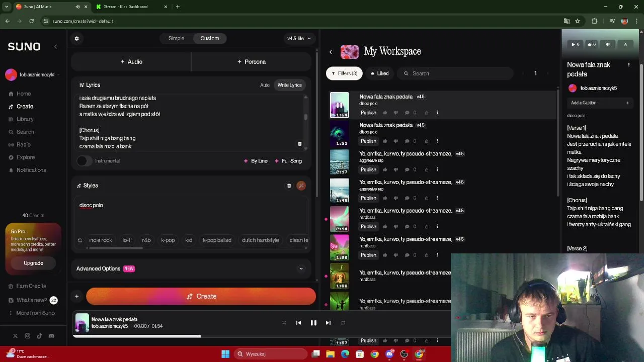This screenshot has height=362, width=644.
Task: Select Write Lyrics mode
Action: coord(290,85)
